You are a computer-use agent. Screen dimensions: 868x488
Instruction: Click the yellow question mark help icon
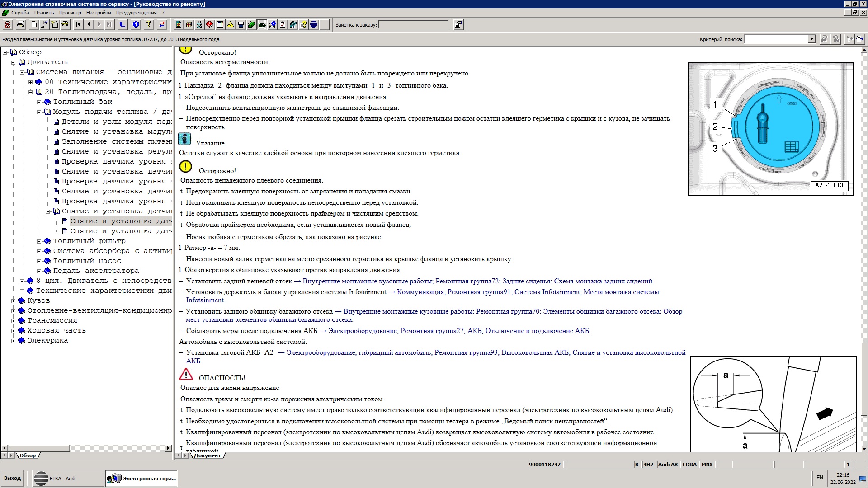[x=149, y=25]
